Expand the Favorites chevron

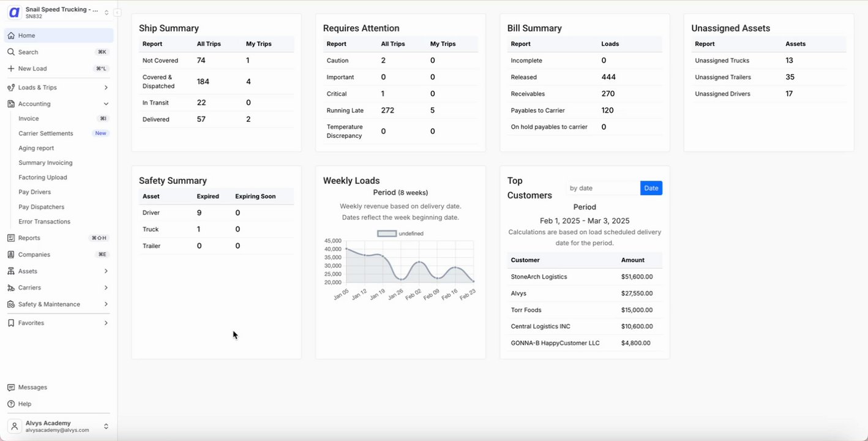click(106, 323)
